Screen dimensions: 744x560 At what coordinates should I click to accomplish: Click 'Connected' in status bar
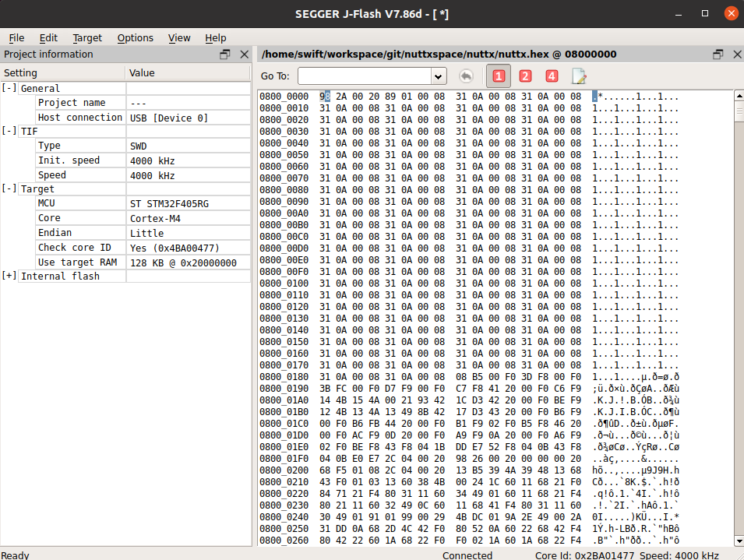pos(467,555)
